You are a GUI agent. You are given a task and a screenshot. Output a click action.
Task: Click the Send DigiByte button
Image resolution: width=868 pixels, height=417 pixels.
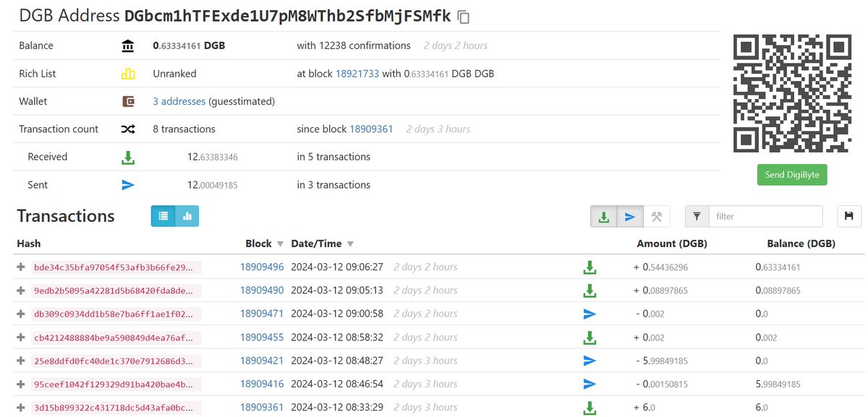792,175
